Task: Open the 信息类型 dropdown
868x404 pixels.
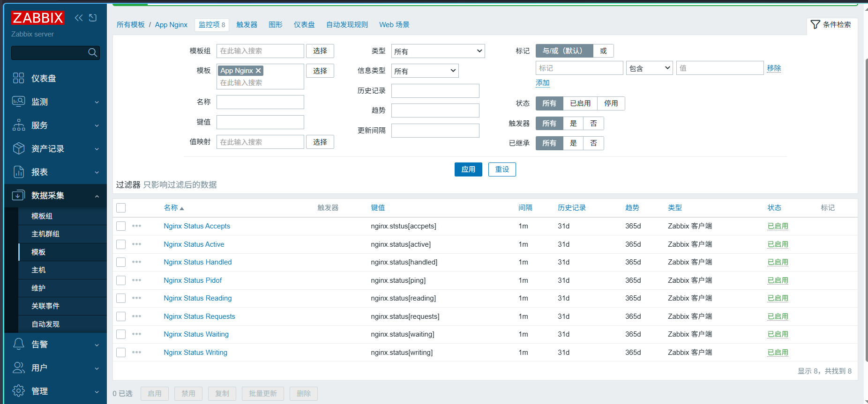Action: point(425,71)
